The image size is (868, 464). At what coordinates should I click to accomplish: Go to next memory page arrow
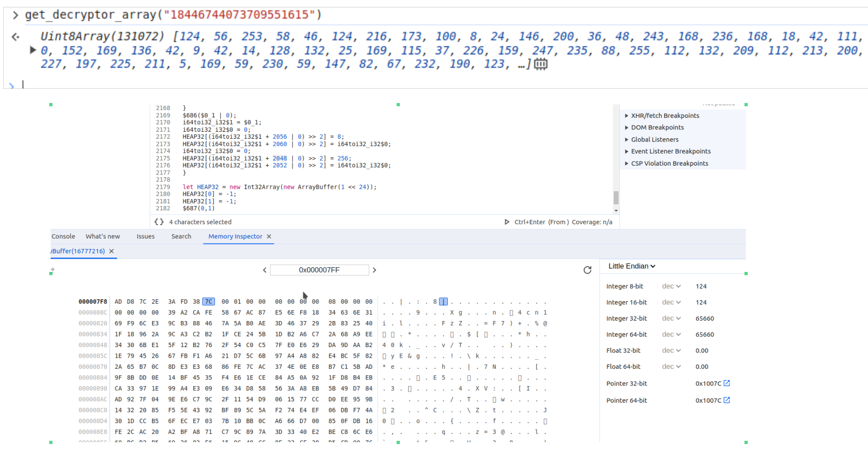coord(374,270)
